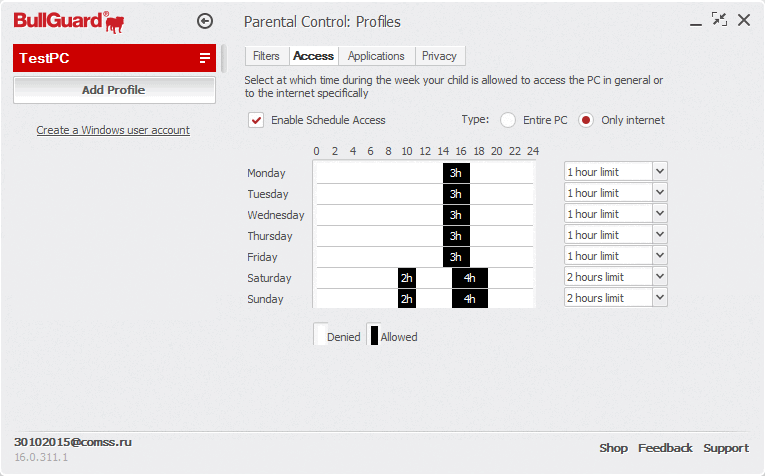Go to the Privacy tab
The width and height of the screenshot is (765, 476).
tap(439, 56)
